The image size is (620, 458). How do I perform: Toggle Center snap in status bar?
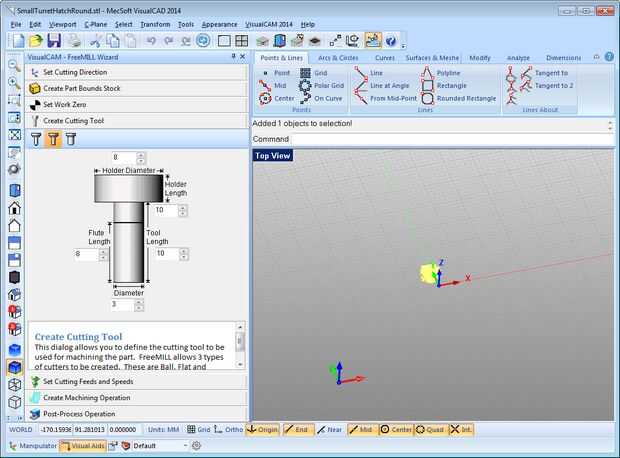tap(395, 430)
